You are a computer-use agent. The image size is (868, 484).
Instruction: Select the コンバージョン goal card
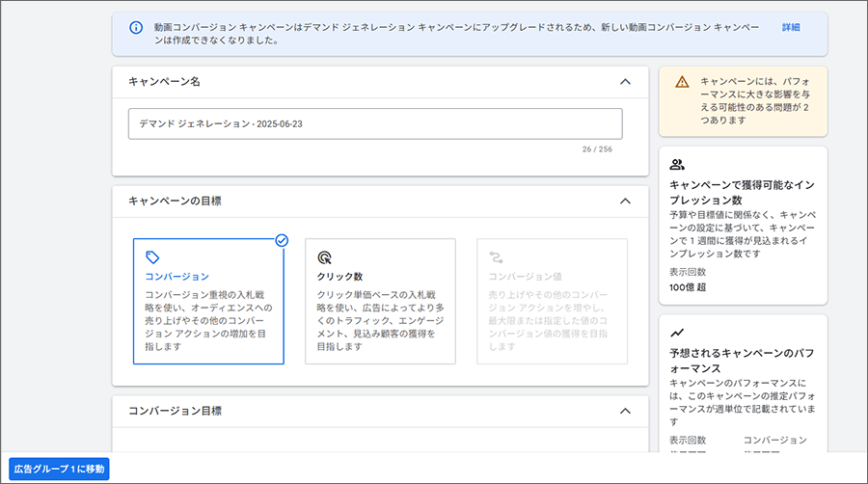(208, 302)
